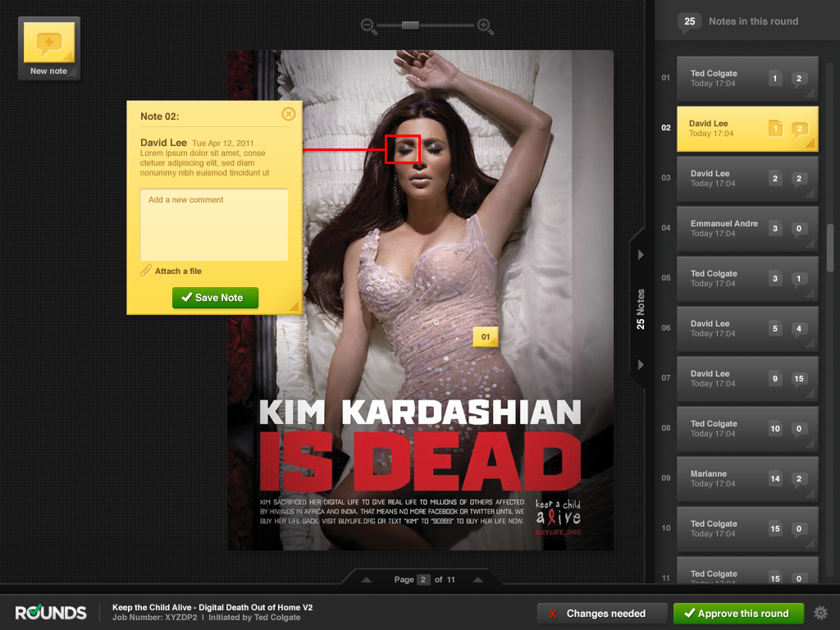The width and height of the screenshot is (840, 630).
Task: Zoom out with the minus magnifier
Action: click(368, 26)
